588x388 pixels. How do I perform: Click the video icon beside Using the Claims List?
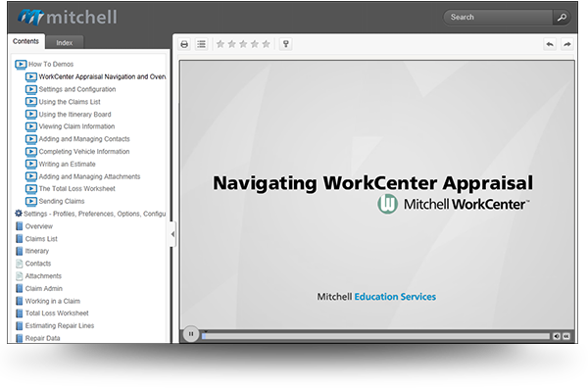[x=31, y=102]
